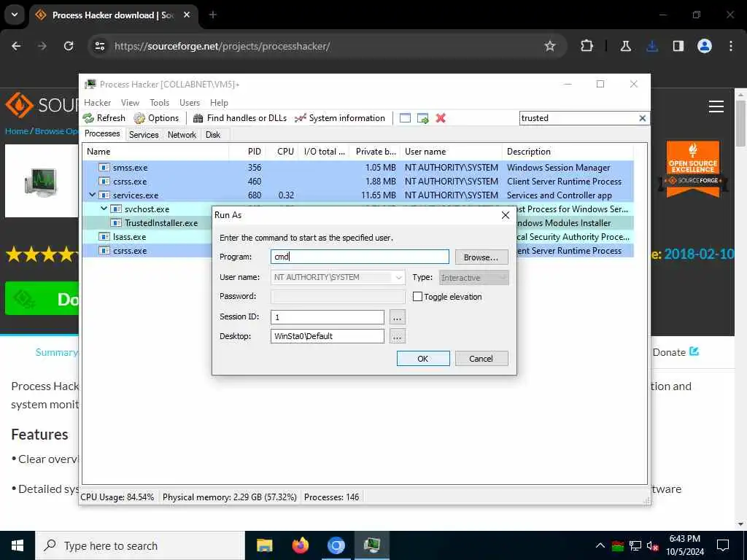Screen dimensions: 747x560
Task: Sort by the PID column header
Action: (x=255, y=152)
